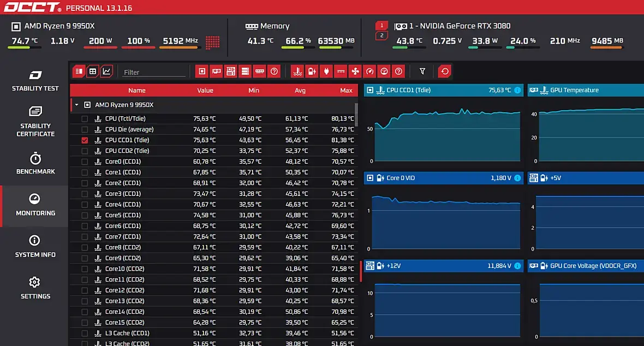
Task: Check the Core0 (CCD1) checkbox
Action: [85, 162]
